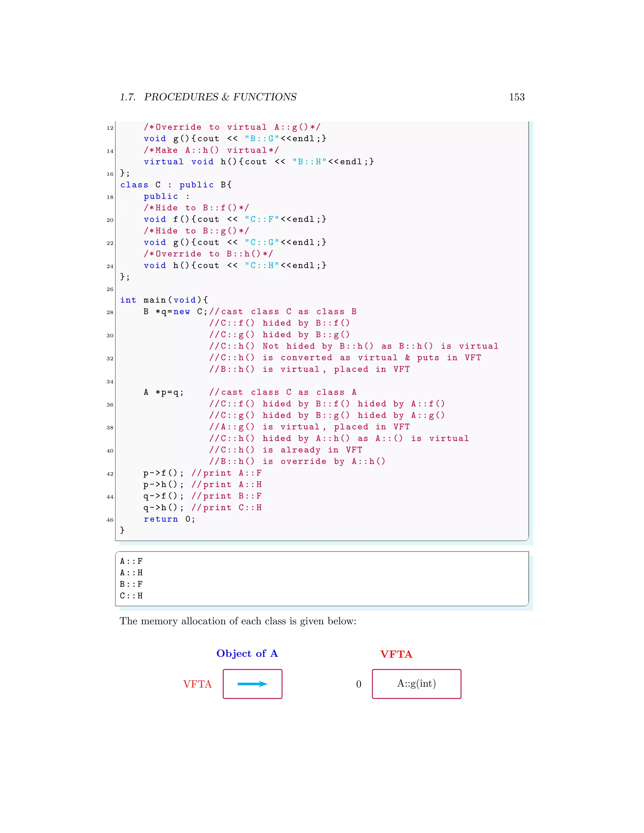Click output line 'A::H'
The width and height of the screenshot is (644, 833).
click(131, 573)
